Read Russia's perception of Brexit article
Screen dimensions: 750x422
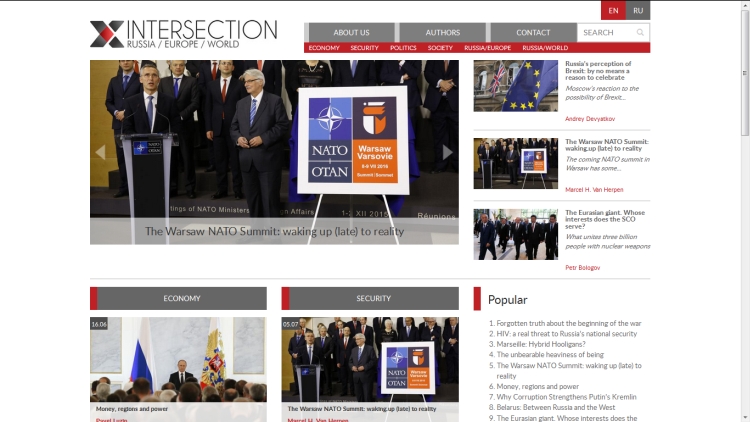click(x=598, y=70)
